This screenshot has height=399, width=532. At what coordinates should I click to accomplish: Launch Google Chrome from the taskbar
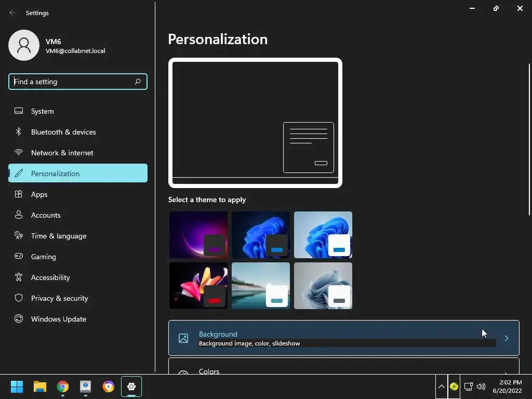pos(63,387)
